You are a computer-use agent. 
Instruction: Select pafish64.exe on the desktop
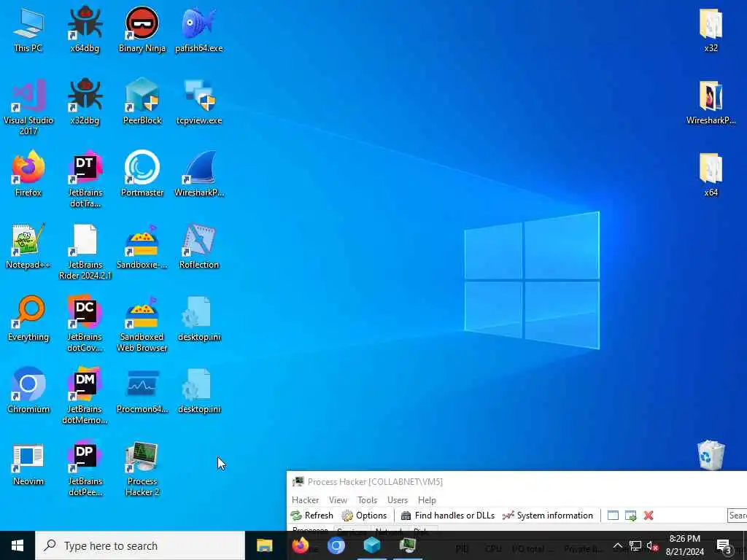click(198, 29)
